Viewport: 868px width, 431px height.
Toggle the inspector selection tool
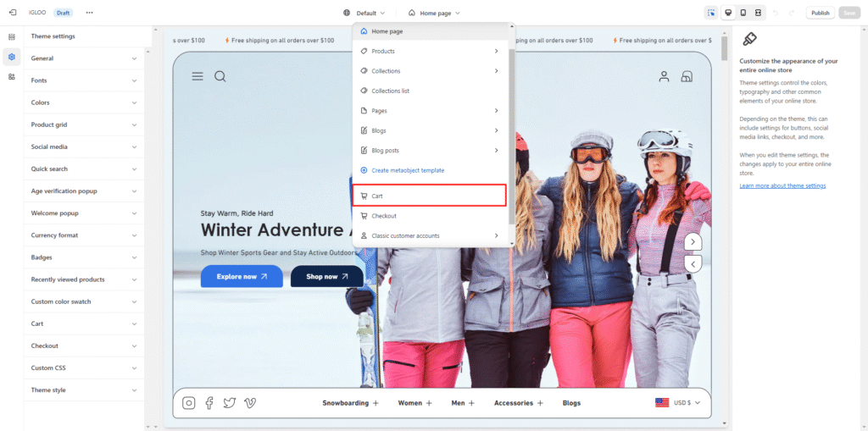point(710,13)
